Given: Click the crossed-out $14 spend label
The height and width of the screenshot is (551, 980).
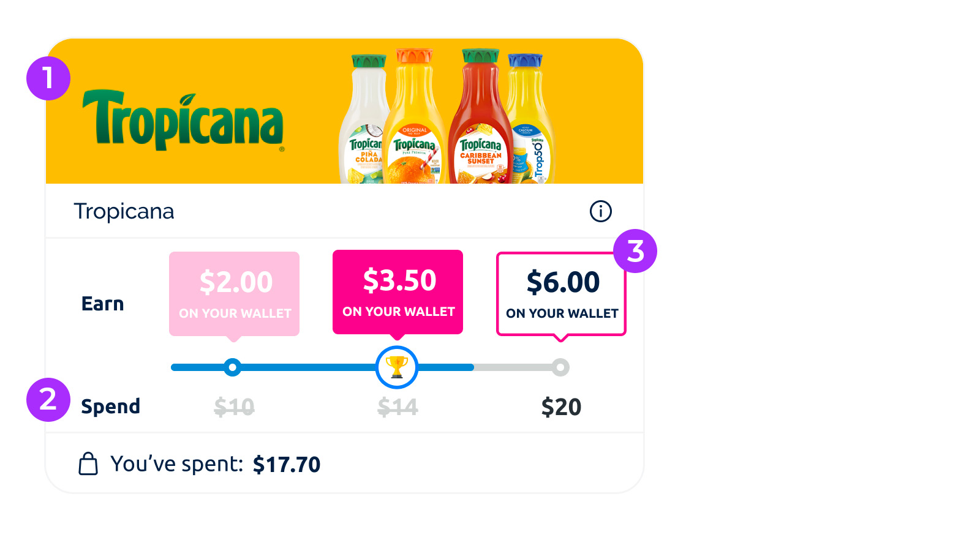Looking at the screenshot, I should tap(398, 407).
